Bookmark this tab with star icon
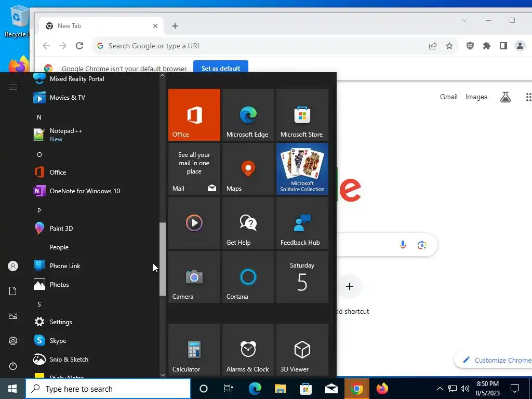532x399 pixels. click(x=449, y=46)
